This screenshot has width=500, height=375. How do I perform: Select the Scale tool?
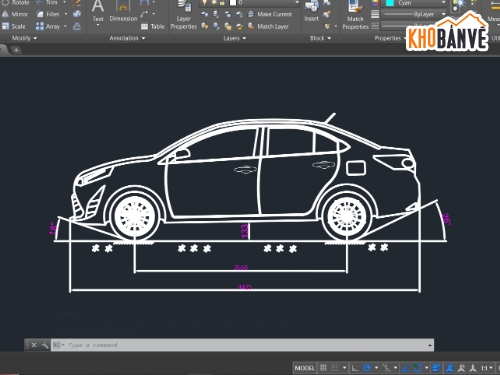(14, 26)
